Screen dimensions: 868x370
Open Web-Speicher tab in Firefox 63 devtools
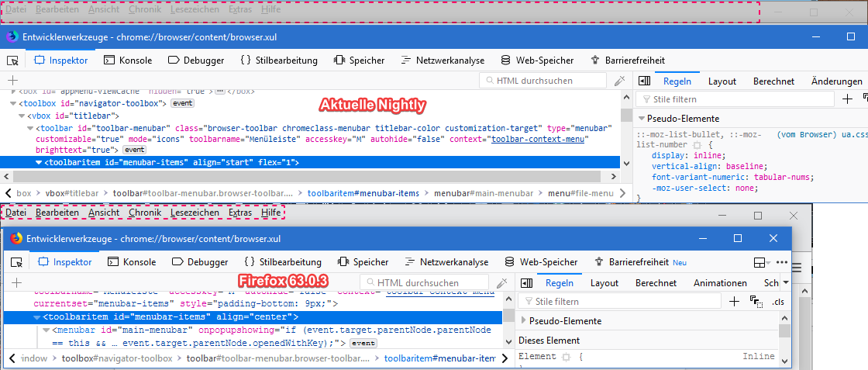(542, 262)
